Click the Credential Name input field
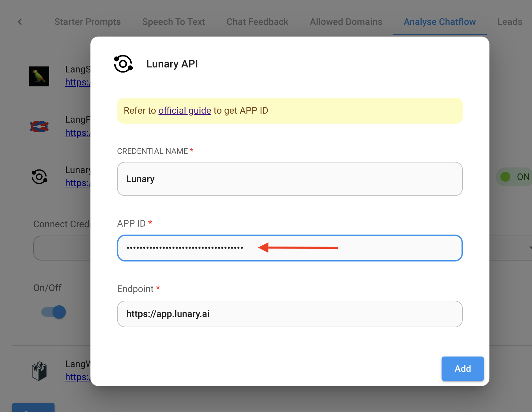This screenshot has height=412, width=532. coord(290,179)
